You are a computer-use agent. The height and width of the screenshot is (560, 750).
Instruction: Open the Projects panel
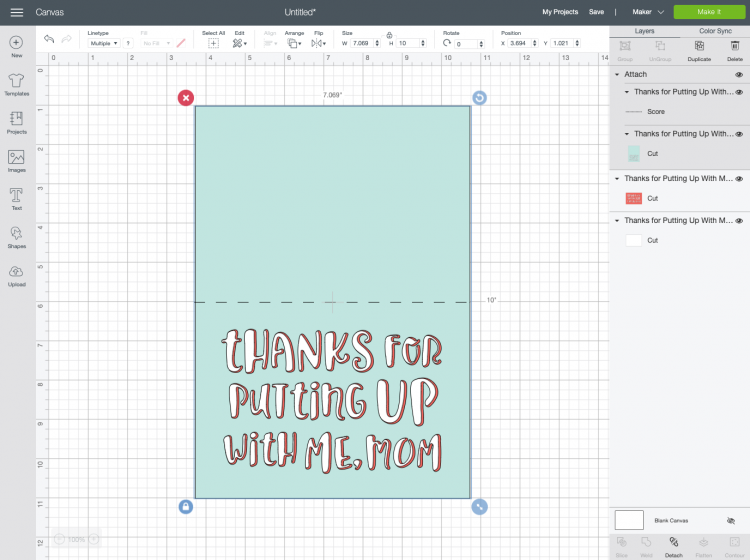click(x=16, y=123)
